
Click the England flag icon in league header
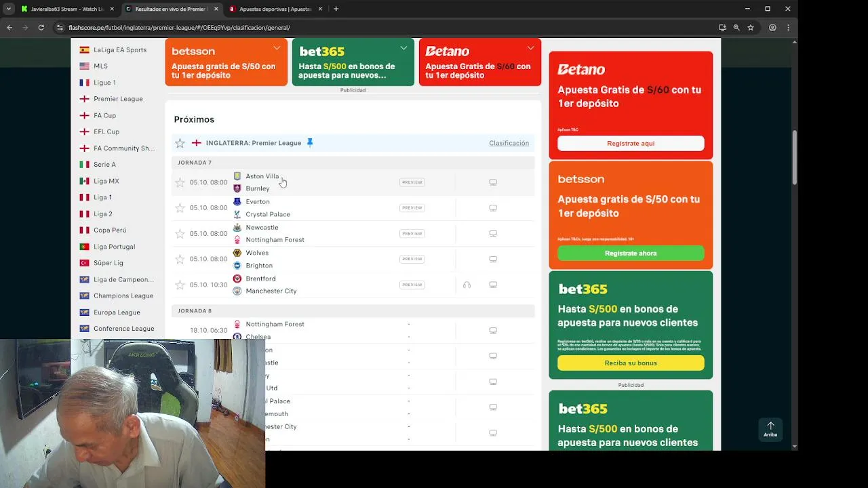point(197,143)
